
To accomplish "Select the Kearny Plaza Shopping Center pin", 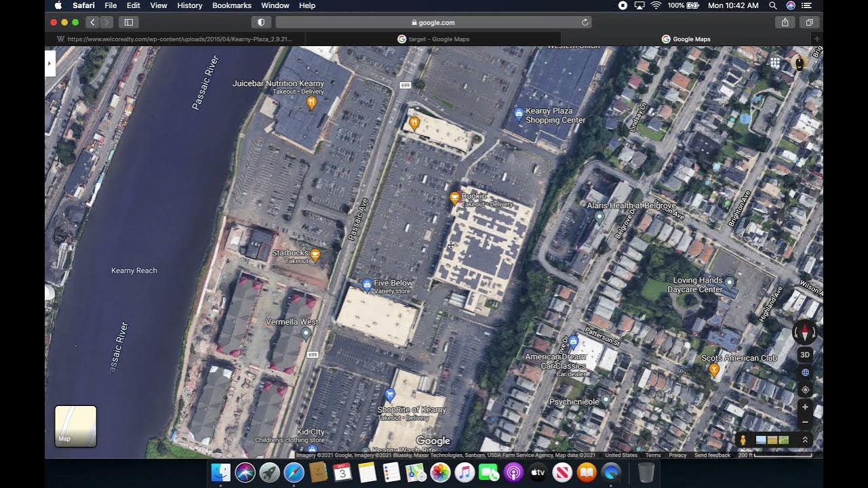I will [519, 113].
